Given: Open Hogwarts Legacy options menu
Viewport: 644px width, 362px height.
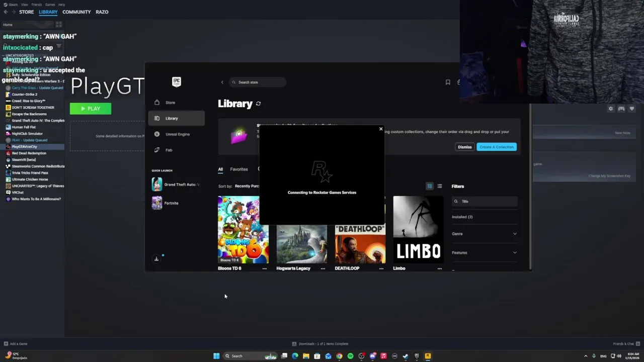Looking at the screenshot, I should (323, 268).
